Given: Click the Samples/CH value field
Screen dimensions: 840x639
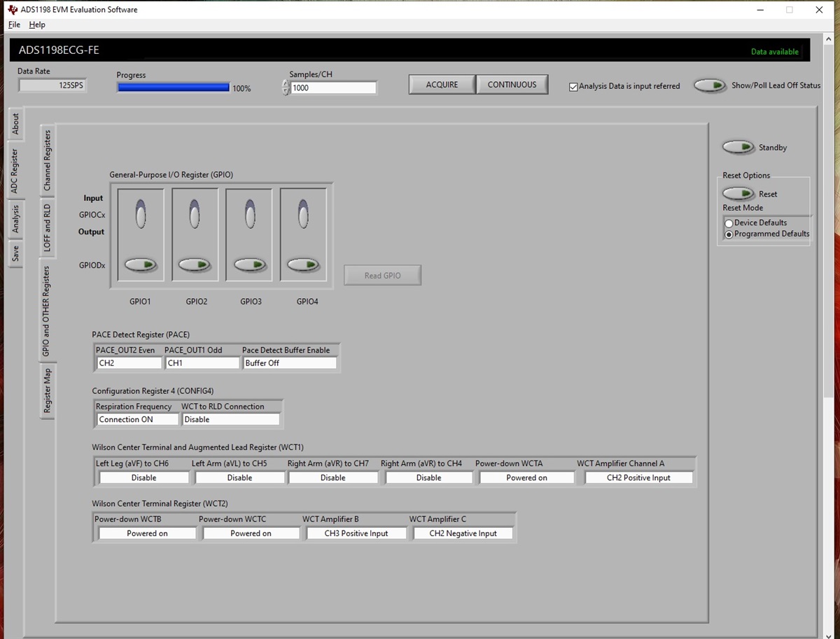Looking at the screenshot, I should 334,88.
